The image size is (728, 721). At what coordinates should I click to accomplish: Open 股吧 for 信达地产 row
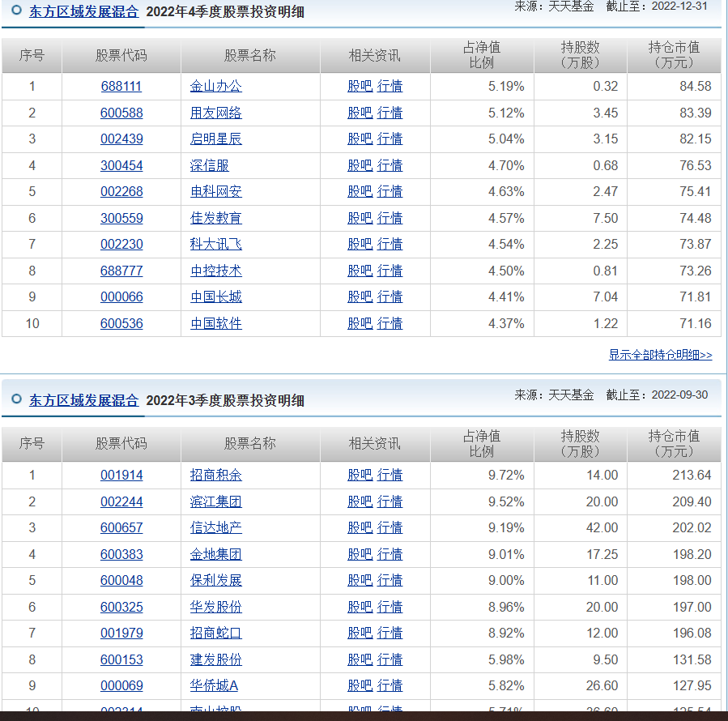click(x=360, y=527)
